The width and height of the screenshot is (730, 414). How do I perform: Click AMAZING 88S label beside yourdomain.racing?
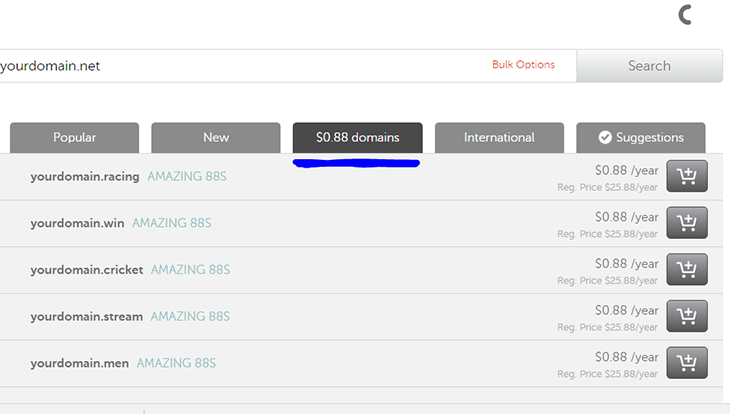click(x=187, y=176)
